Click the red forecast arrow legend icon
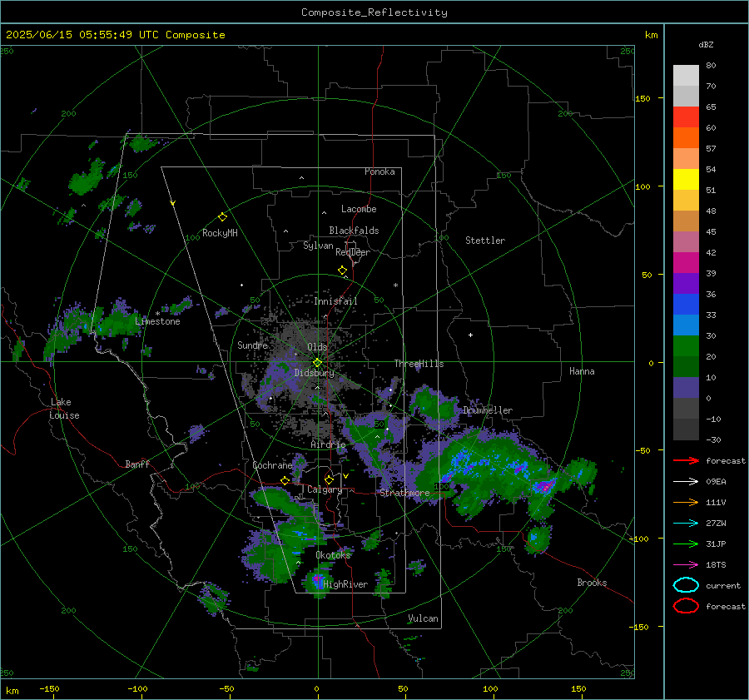 (x=686, y=460)
